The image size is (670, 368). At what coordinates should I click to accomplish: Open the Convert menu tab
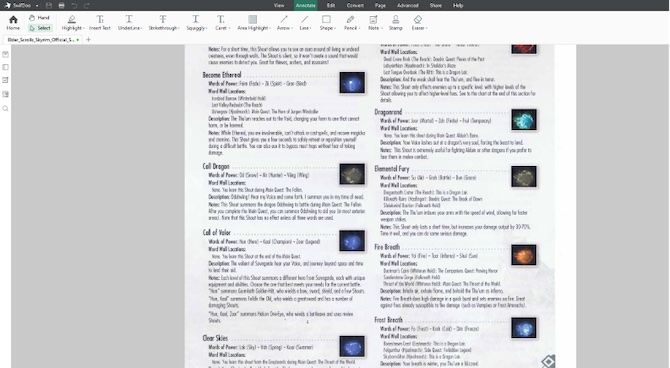355,6
